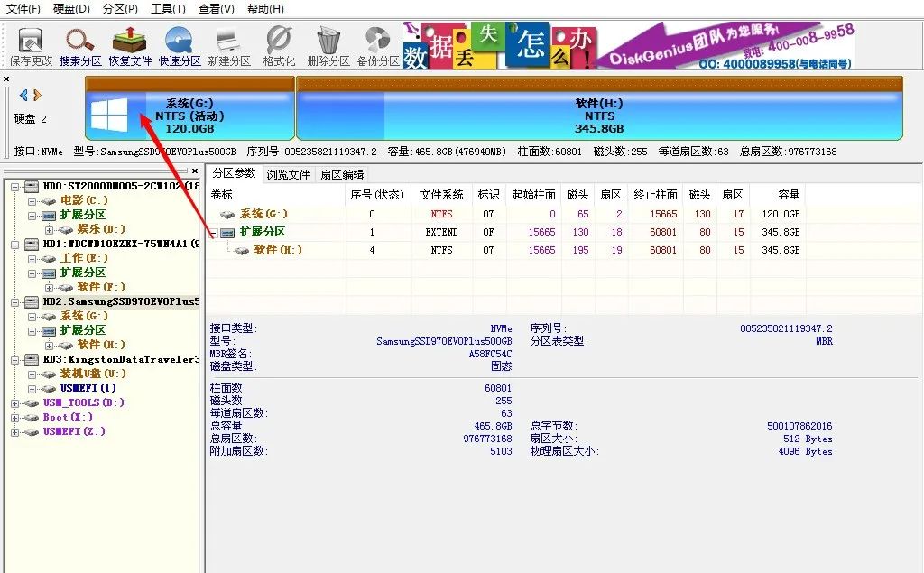The height and width of the screenshot is (573, 924).
Task: Click the DiskGenius data recovery banner ad
Action: (x=628, y=45)
